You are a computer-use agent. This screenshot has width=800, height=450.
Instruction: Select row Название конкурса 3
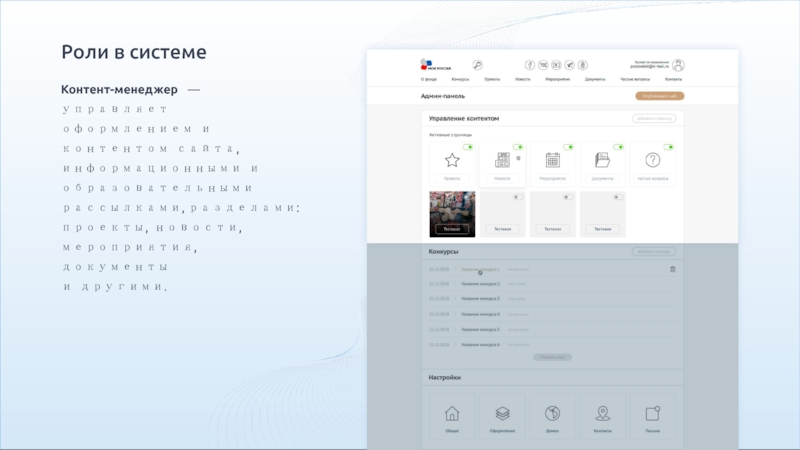(553, 298)
